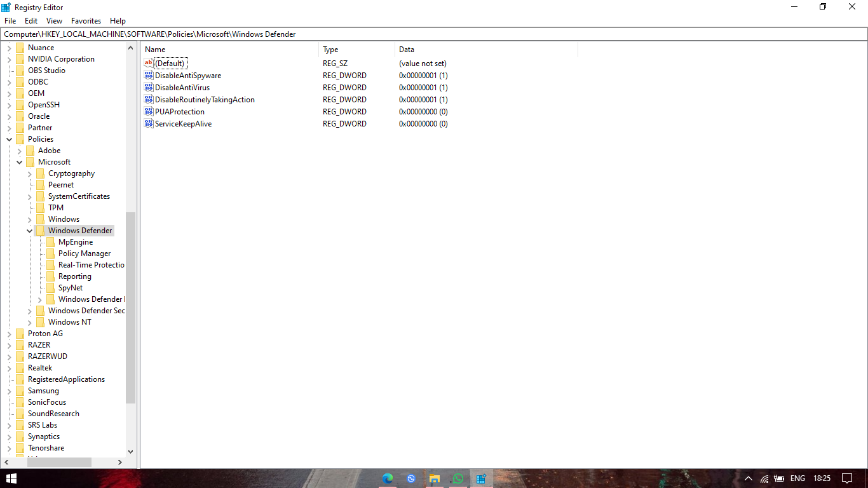This screenshot has height=488, width=868.
Task: Launch Microsoft Edge from the taskbar
Action: (x=388, y=478)
